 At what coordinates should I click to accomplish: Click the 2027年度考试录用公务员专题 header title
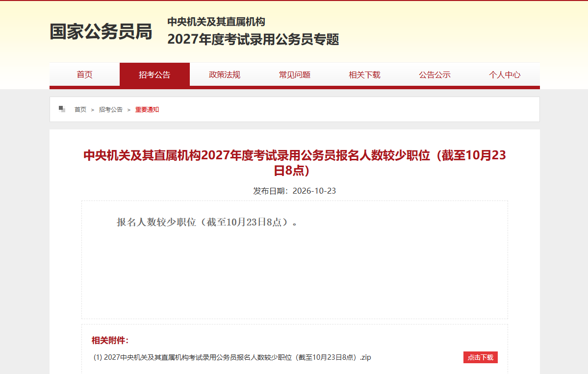click(253, 39)
